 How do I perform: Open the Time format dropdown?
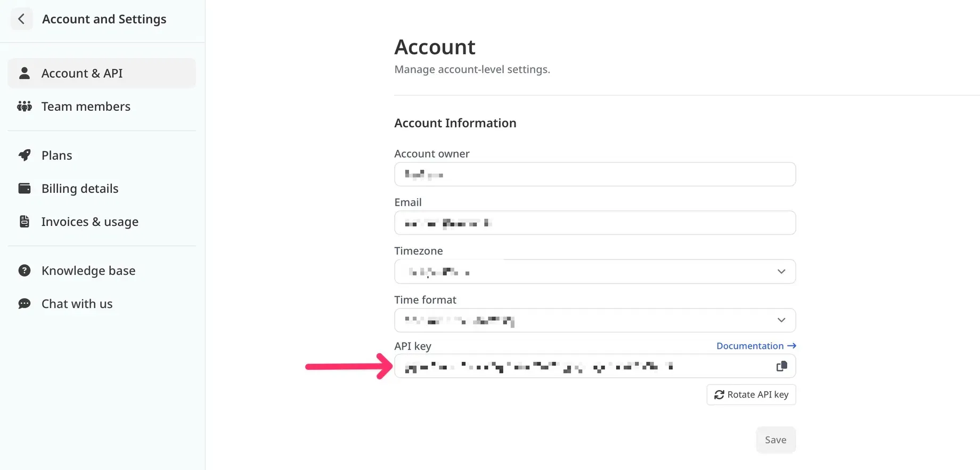781,320
